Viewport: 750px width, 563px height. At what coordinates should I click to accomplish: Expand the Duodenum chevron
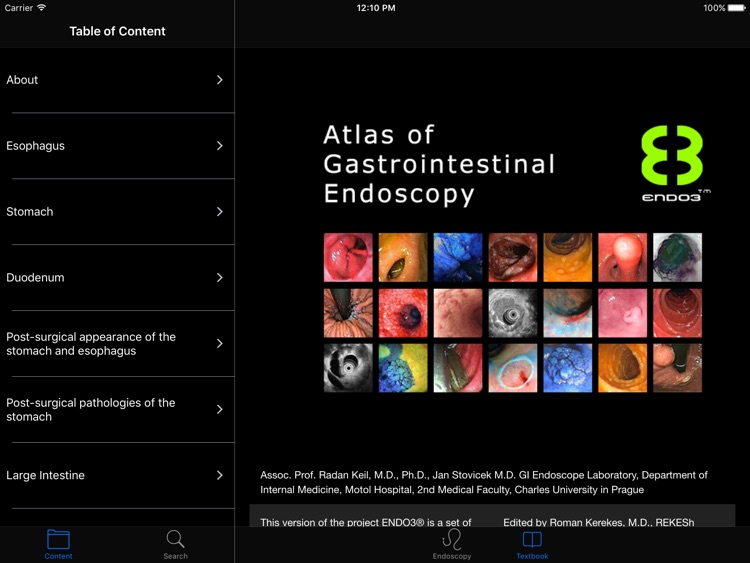click(220, 277)
